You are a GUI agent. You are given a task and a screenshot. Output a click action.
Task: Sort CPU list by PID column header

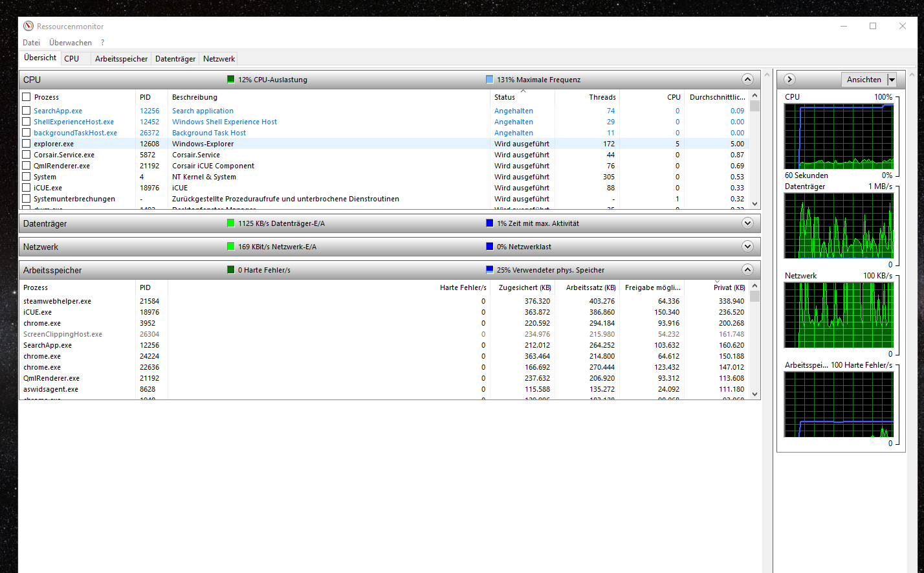pyautogui.click(x=151, y=97)
